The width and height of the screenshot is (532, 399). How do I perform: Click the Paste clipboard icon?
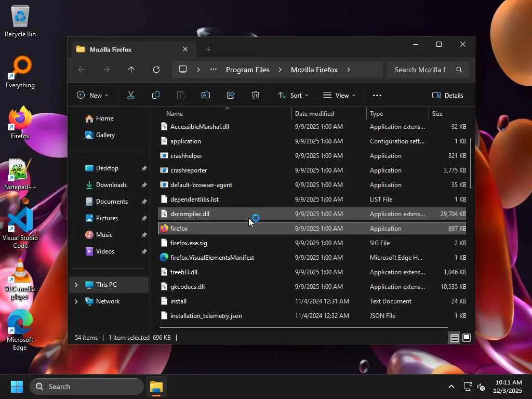point(181,96)
